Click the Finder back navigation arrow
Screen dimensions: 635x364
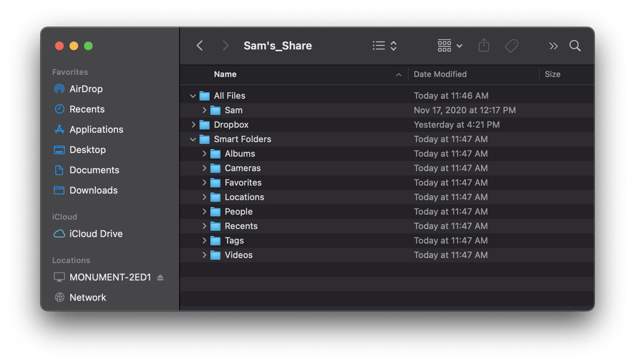(200, 46)
